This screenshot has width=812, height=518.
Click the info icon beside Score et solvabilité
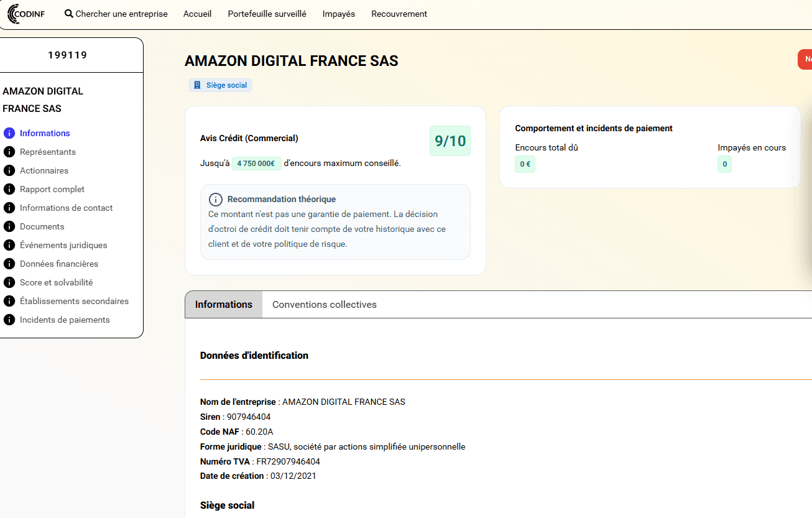coord(9,282)
